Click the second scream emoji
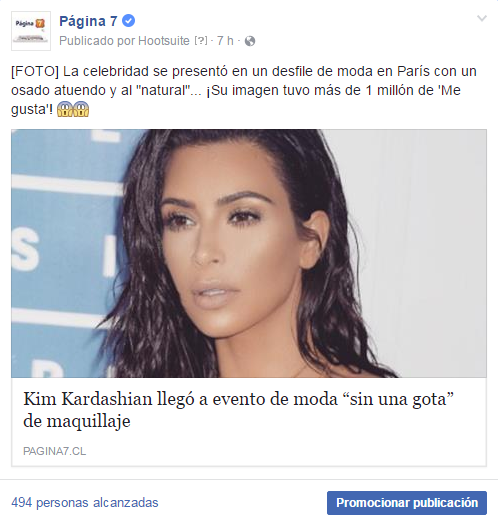Viewport: 498px width, 526px height. (x=81, y=109)
